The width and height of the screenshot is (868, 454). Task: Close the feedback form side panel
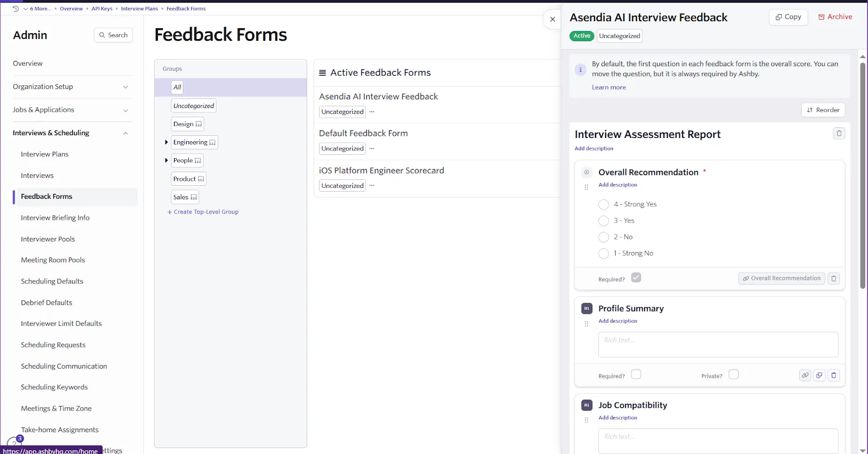tap(552, 20)
